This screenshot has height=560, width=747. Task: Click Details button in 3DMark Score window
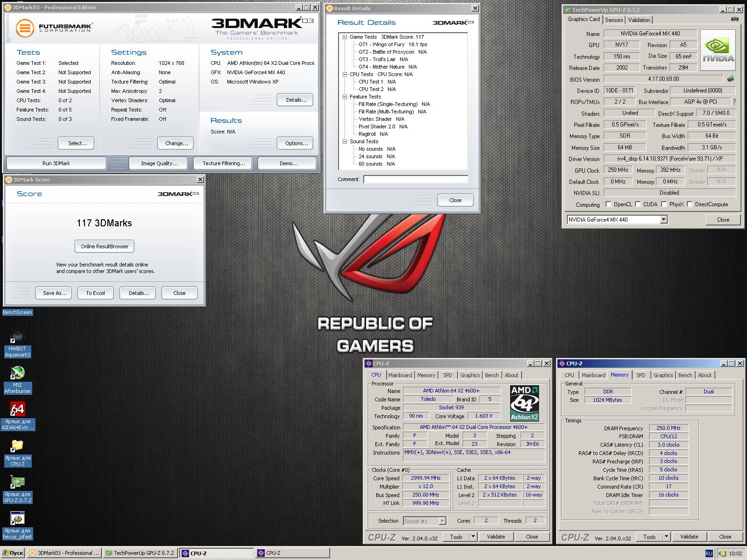(139, 293)
